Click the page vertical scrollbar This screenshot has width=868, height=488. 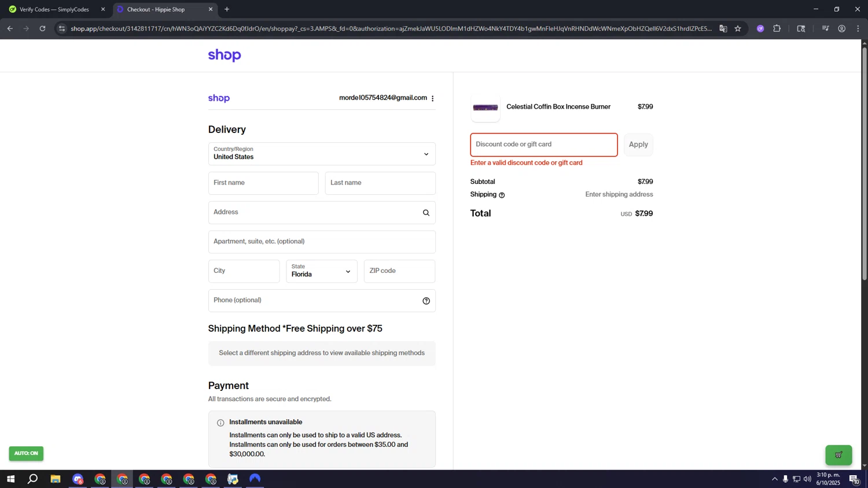(x=865, y=165)
